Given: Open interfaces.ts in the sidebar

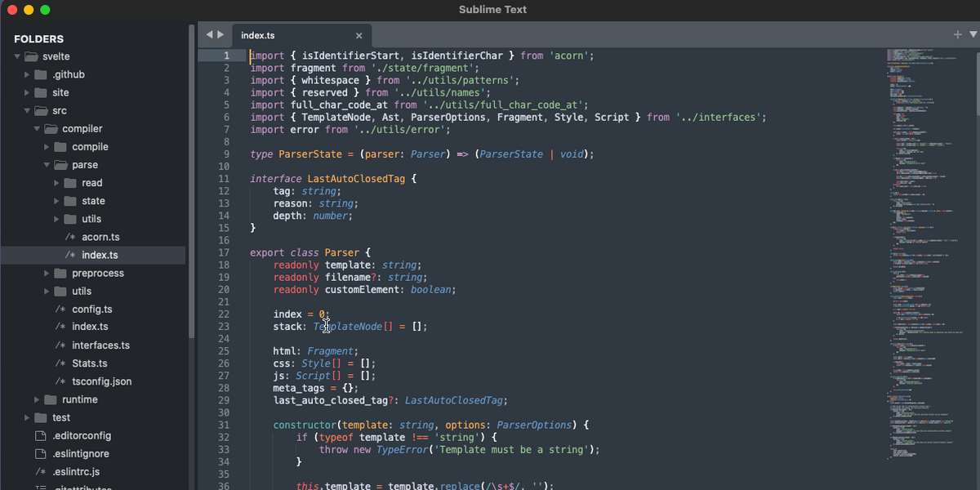Looking at the screenshot, I should point(100,345).
